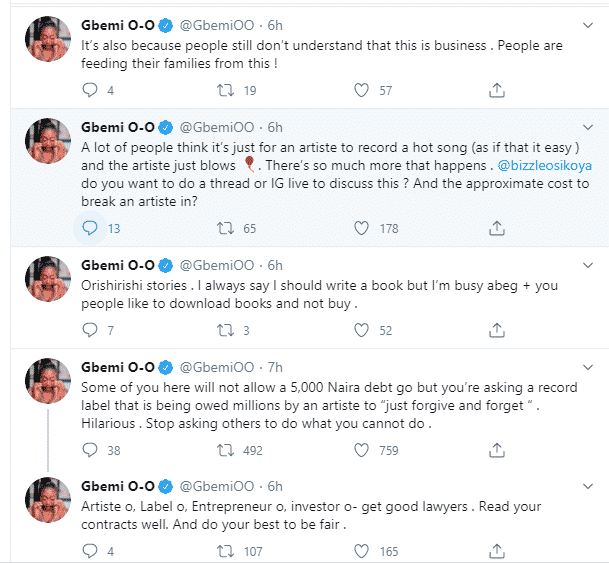Screen dimensions: 609x563
Task: Retweet the tweet with 107 retweets
Action: (x=227, y=551)
